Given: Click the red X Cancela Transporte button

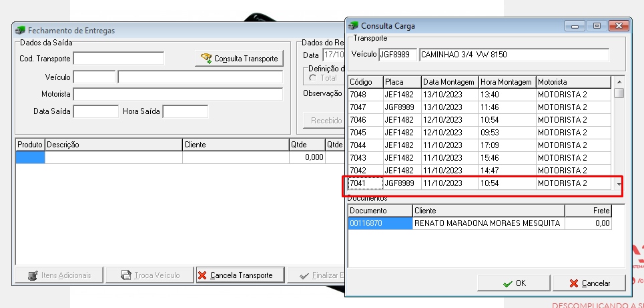Looking at the screenshot, I should (240, 275).
